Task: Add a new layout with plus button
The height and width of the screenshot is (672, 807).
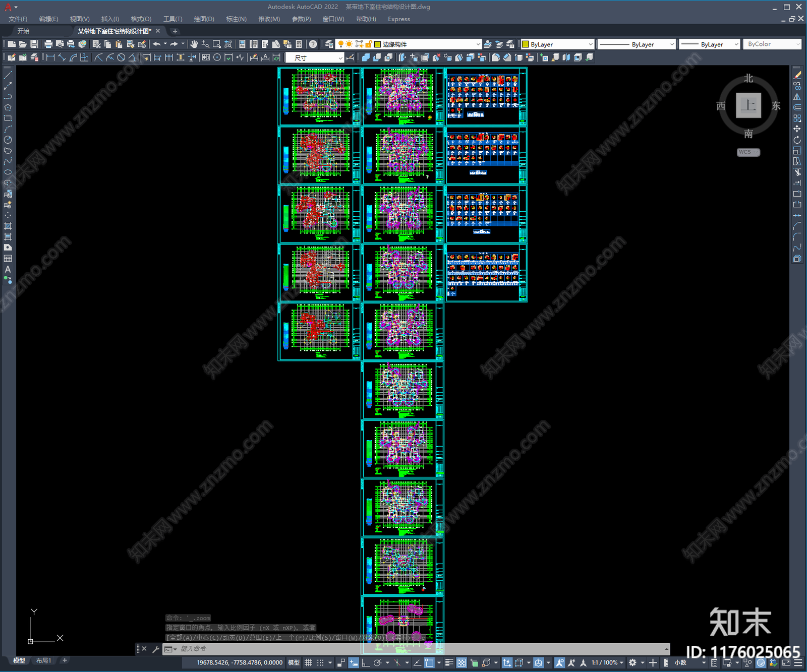Action: coord(65,660)
